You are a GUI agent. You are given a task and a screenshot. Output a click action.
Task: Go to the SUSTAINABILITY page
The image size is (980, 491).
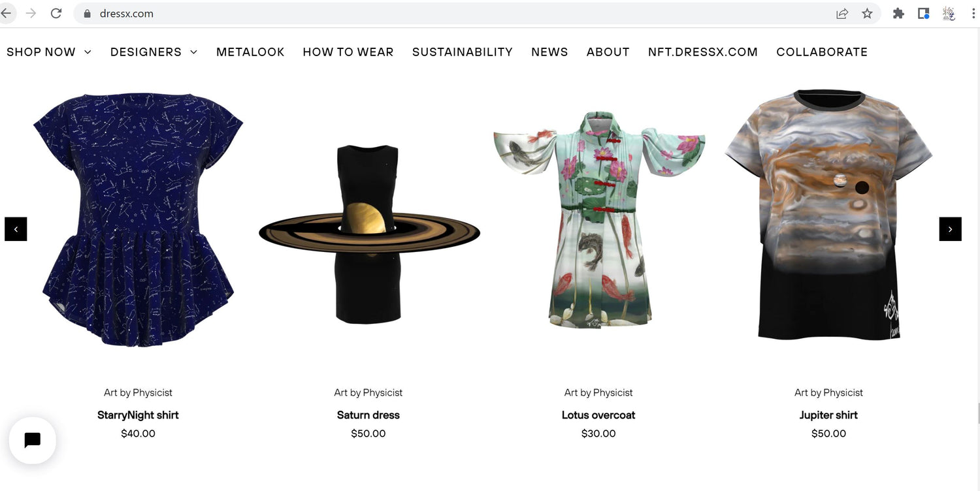point(463,52)
